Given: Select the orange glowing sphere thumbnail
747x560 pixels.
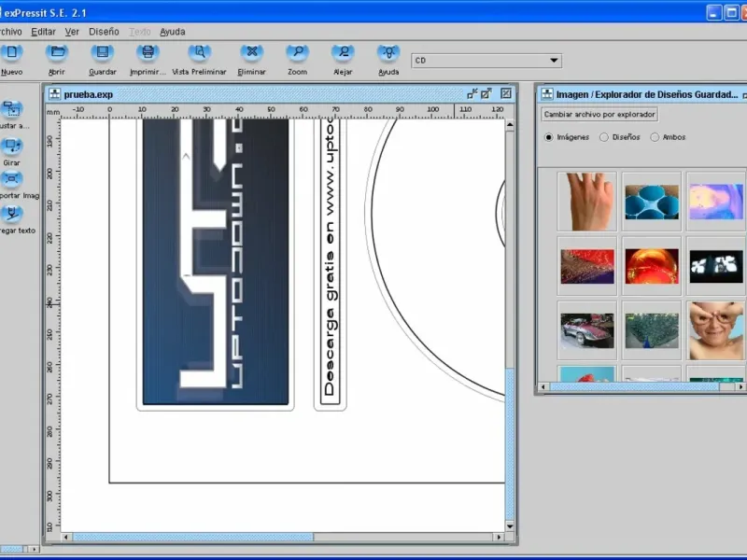Looking at the screenshot, I should click(652, 266).
